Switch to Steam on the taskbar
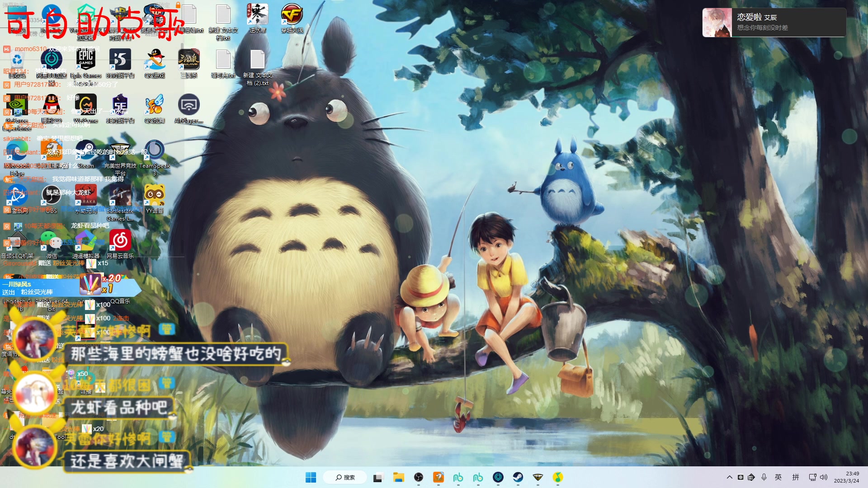This screenshot has height=488, width=868. (518, 477)
